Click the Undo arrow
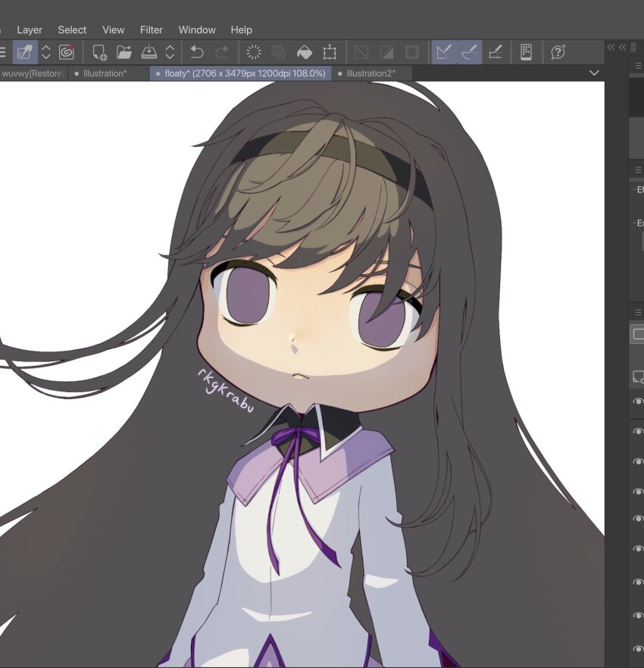The image size is (644, 668). (197, 52)
